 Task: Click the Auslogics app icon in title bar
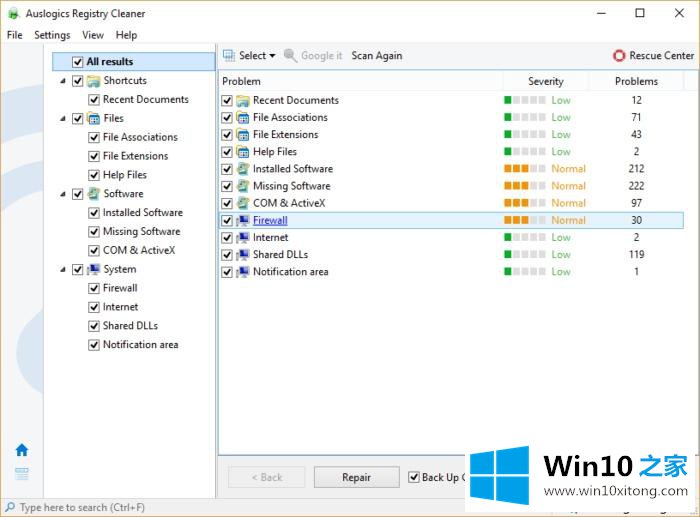click(x=14, y=13)
